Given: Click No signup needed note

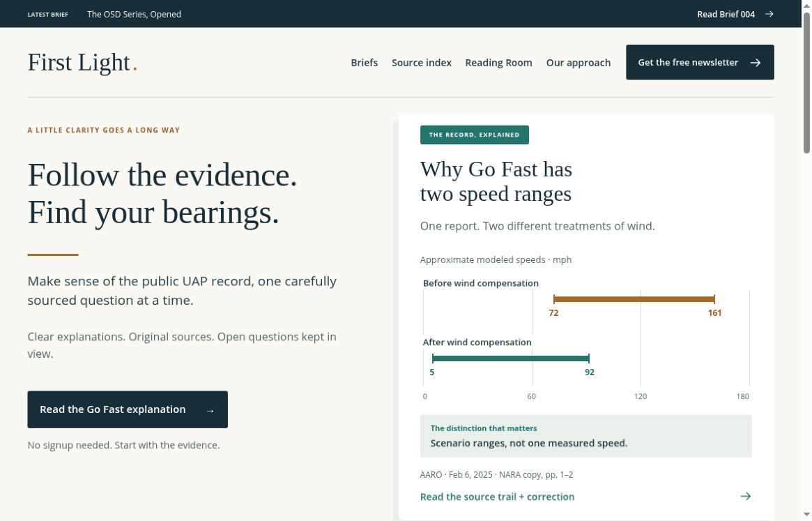Looking at the screenshot, I should pyautogui.click(x=124, y=445).
